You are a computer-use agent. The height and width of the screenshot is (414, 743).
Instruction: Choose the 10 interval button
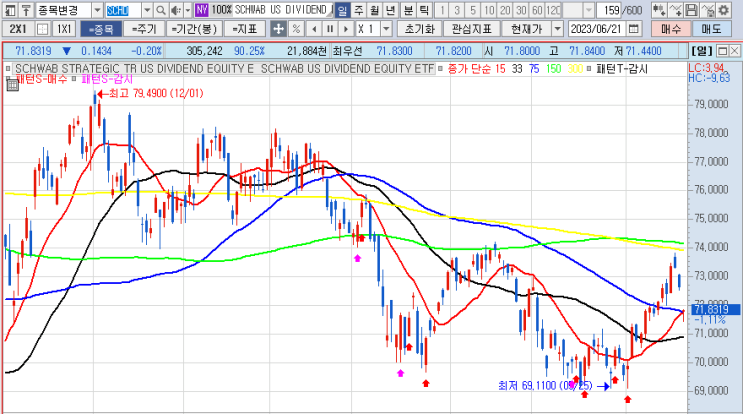pyautogui.click(x=489, y=10)
